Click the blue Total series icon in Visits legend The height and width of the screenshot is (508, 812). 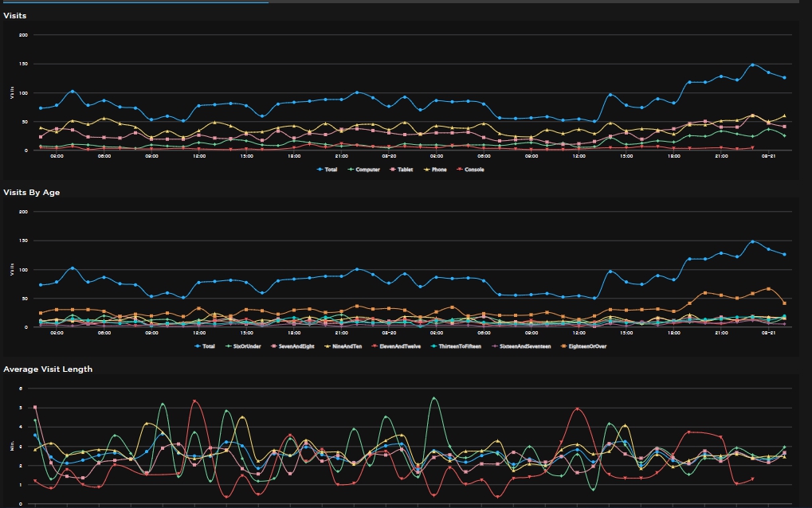pyautogui.click(x=320, y=170)
